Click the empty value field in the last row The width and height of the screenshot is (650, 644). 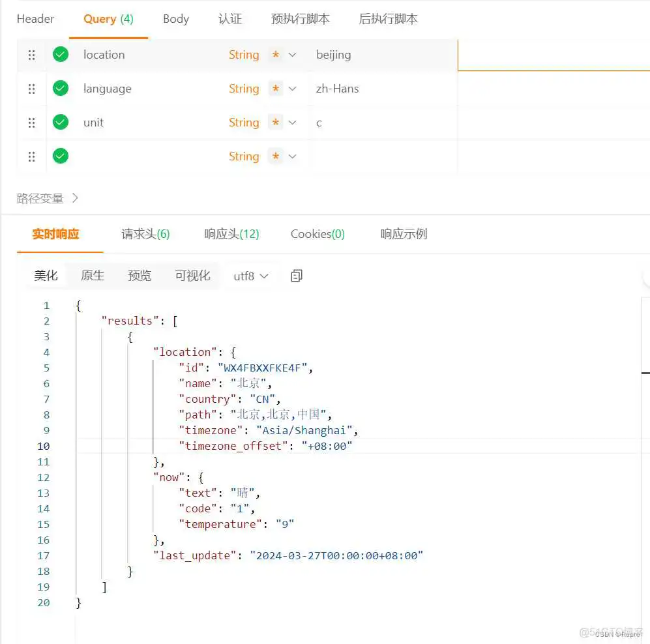point(385,156)
